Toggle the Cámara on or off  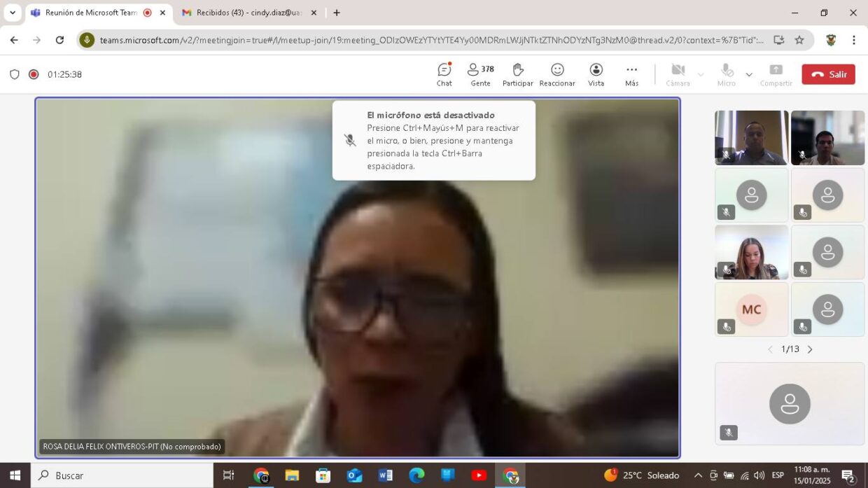pos(678,74)
